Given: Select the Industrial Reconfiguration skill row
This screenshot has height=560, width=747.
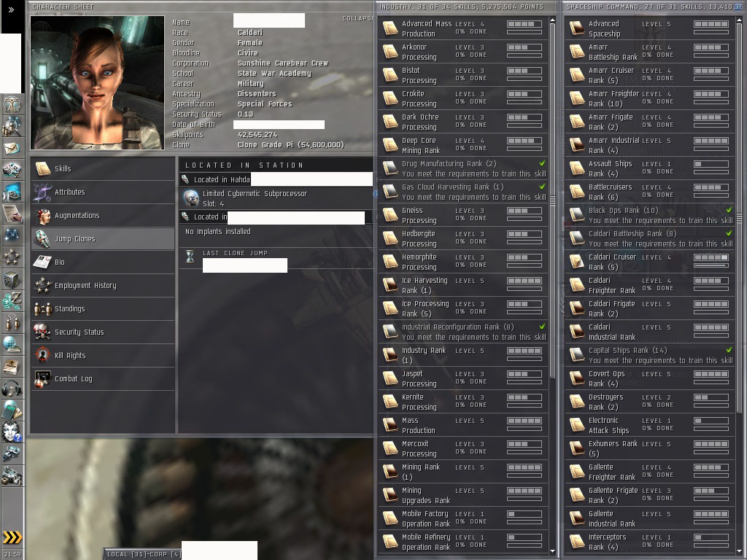Looking at the screenshot, I should [x=463, y=332].
